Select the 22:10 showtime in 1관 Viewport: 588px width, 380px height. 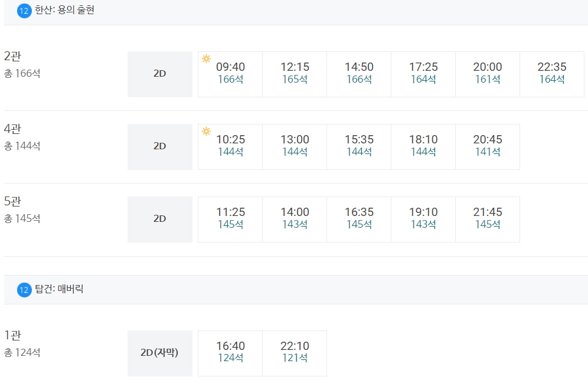point(295,353)
